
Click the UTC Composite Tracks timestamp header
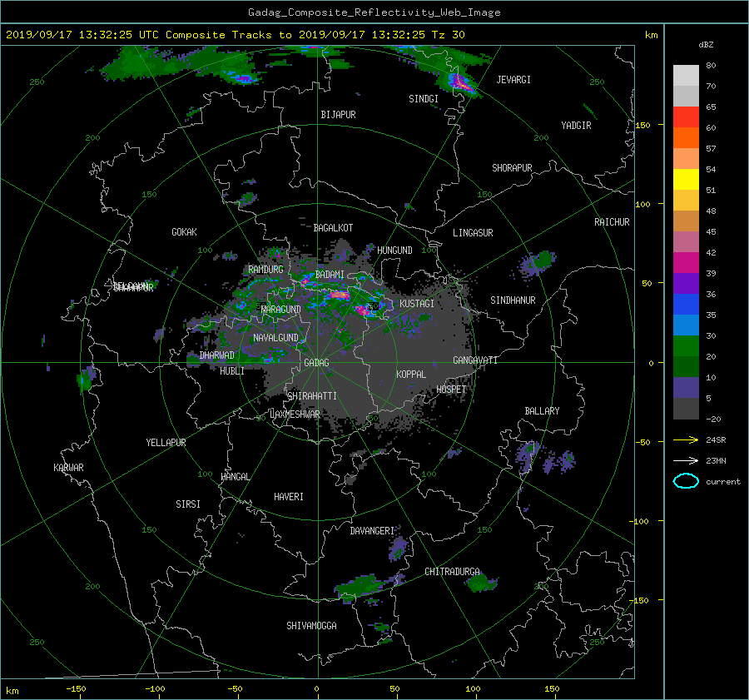coord(235,35)
